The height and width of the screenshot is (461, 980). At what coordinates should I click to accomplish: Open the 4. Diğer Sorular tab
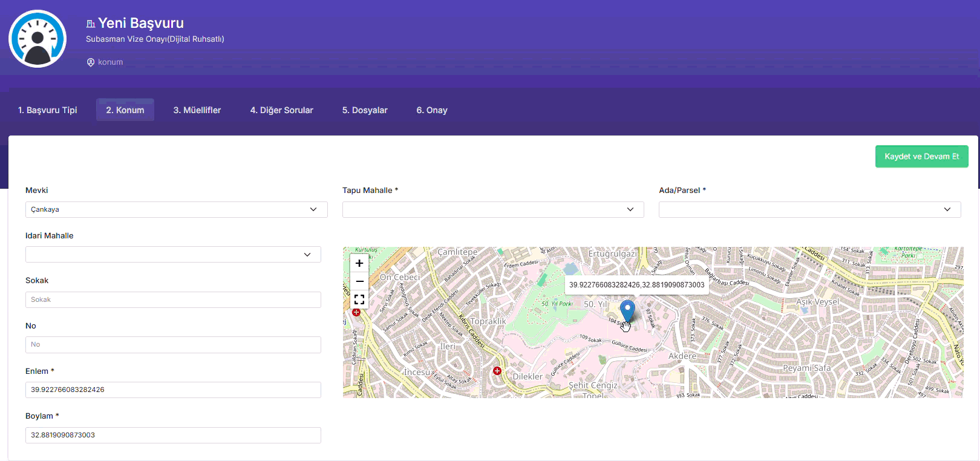(x=282, y=110)
